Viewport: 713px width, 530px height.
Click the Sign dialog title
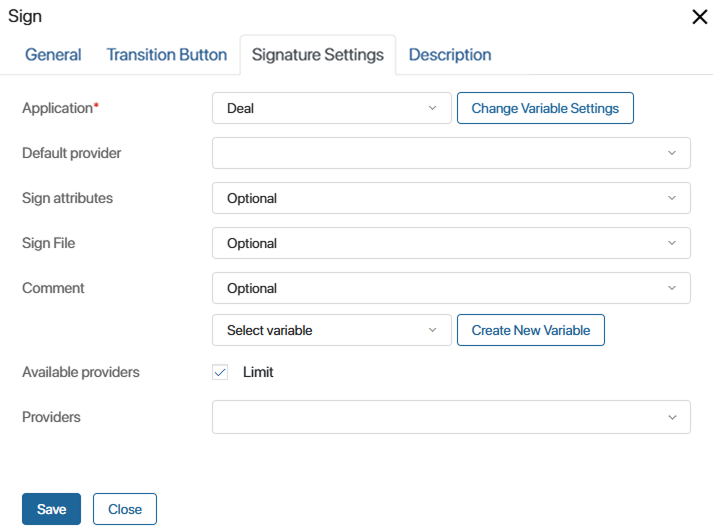tap(25, 16)
